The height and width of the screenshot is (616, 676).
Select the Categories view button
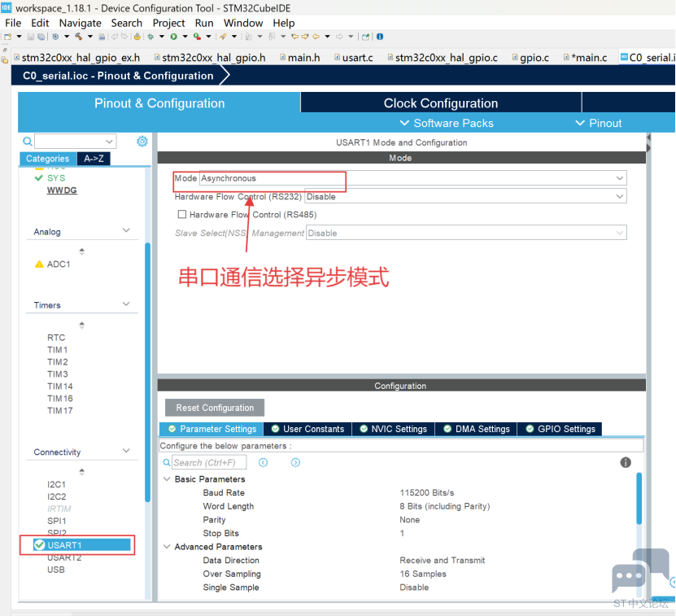pyautogui.click(x=47, y=159)
